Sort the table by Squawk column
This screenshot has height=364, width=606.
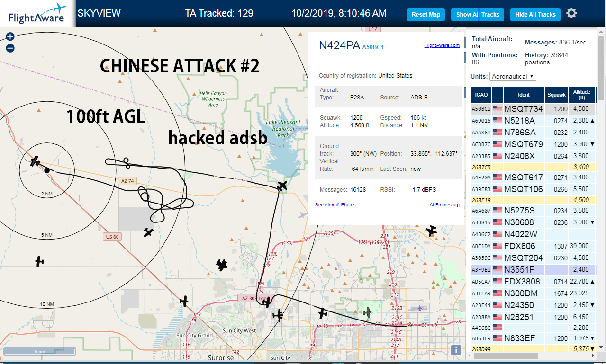tap(556, 95)
